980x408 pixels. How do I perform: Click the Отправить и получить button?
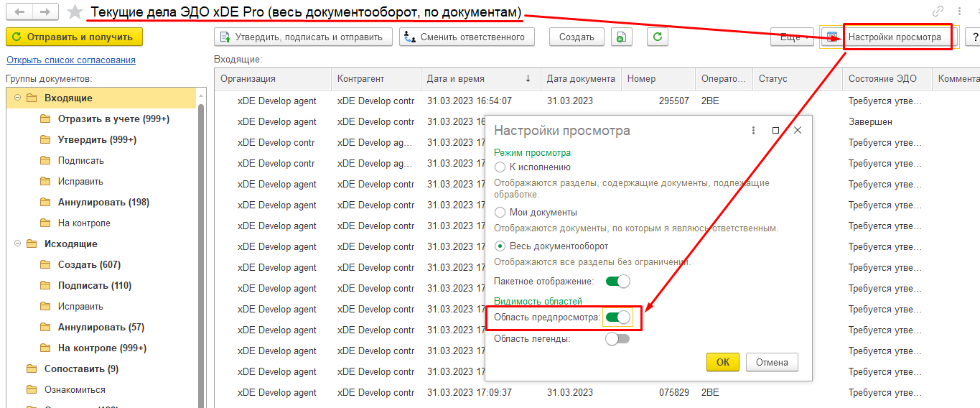point(74,37)
